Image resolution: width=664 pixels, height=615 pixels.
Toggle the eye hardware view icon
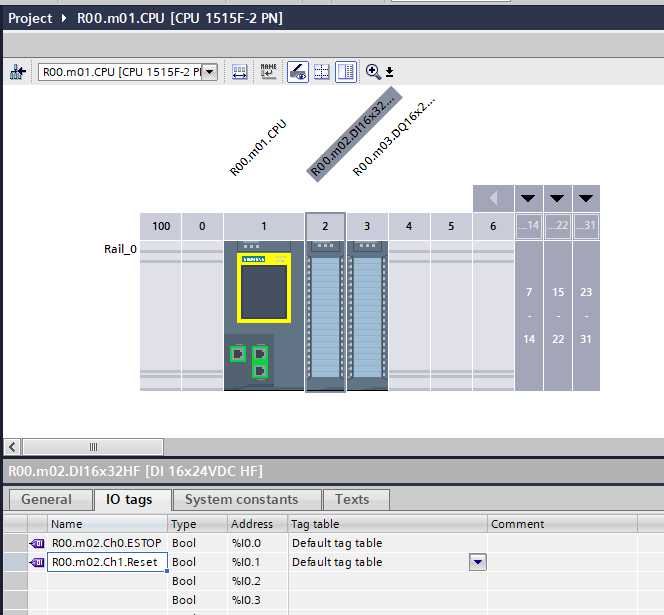tap(298, 72)
